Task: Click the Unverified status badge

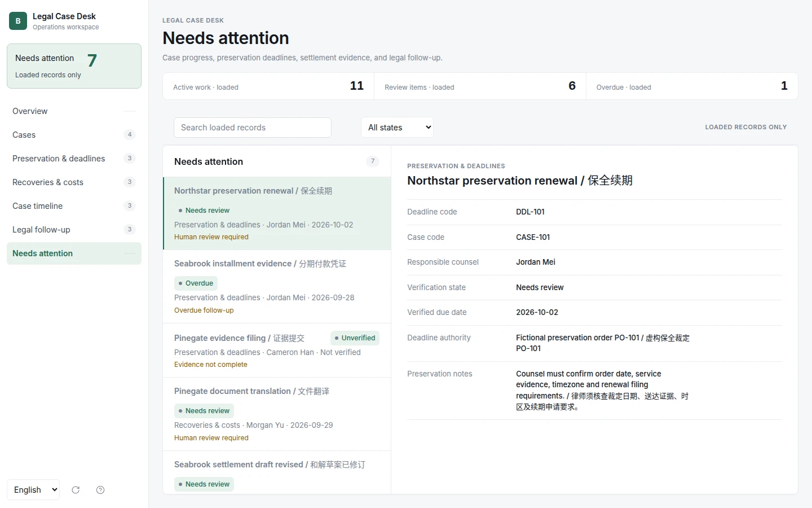Action: [355, 338]
